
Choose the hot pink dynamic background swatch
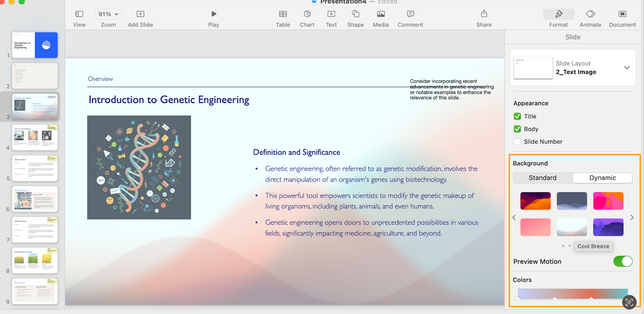(x=608, y=201)
